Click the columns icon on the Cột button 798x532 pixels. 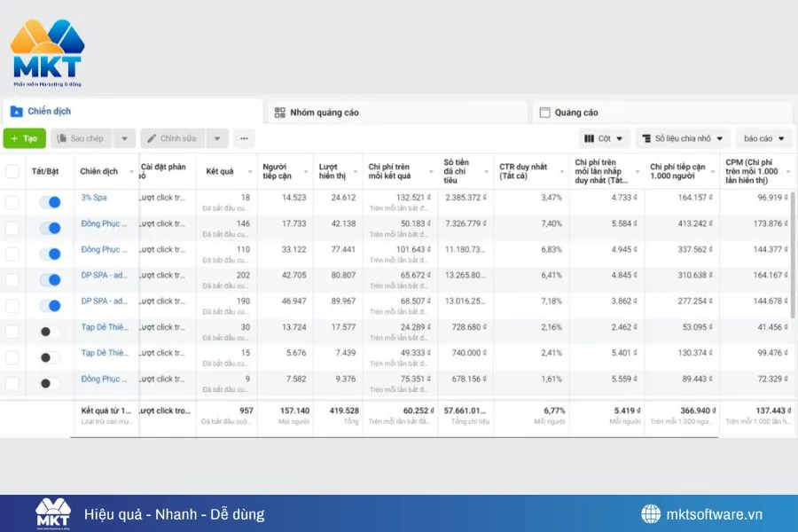(x=590, y=138)
